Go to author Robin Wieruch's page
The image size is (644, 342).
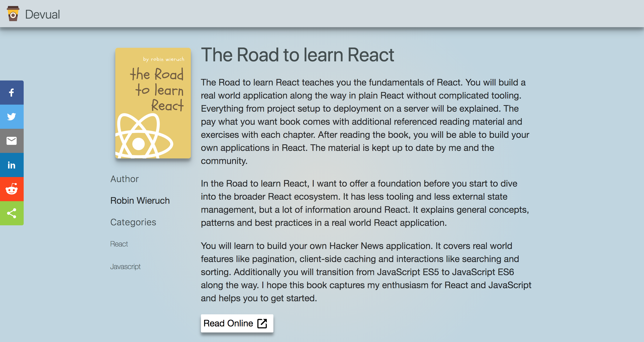[140, 201]
